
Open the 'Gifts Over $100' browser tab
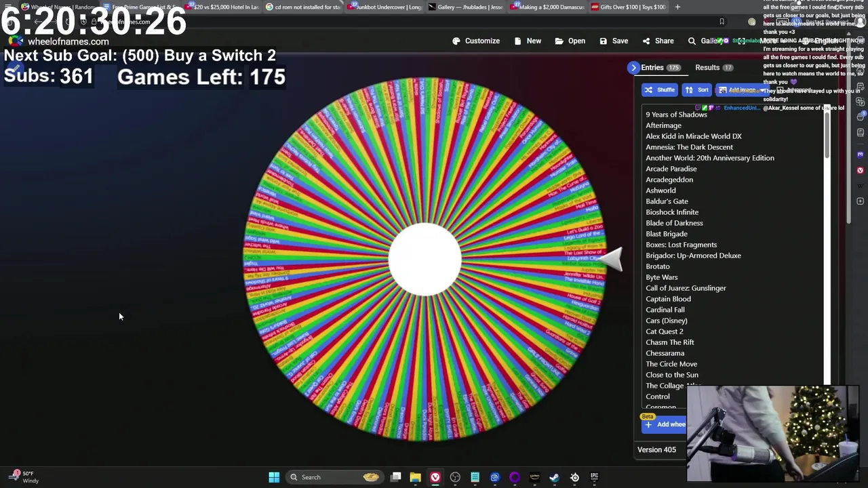coord(629,7)
